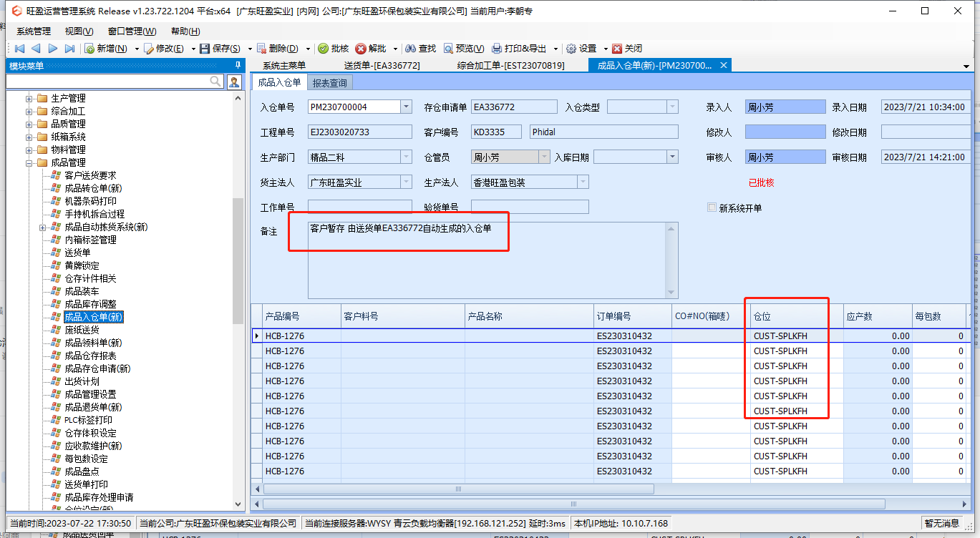The image size is (980, 538).
Task: Go to the first record navigation icon
Action: (19, 49)
